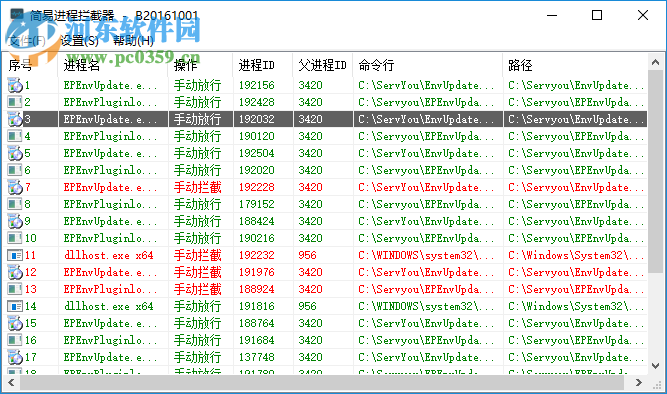Click process ID 188924 in row 13
Image resolution: width=667 pixels, height=394 pixels.
pyautogui.click(x=257, y=289)
